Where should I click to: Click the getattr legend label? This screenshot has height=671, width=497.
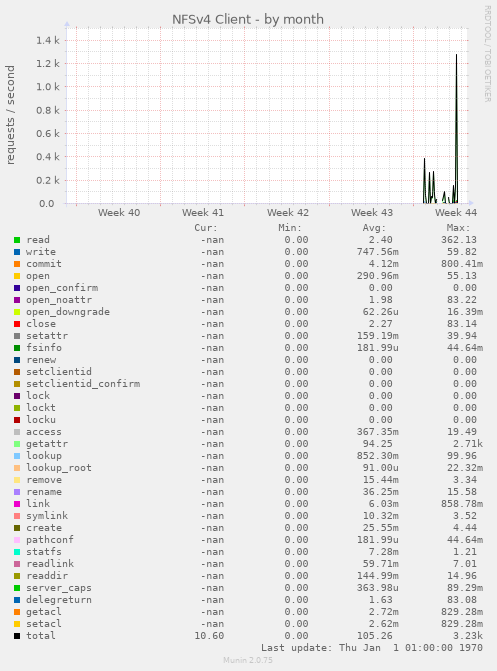(47, 444)
